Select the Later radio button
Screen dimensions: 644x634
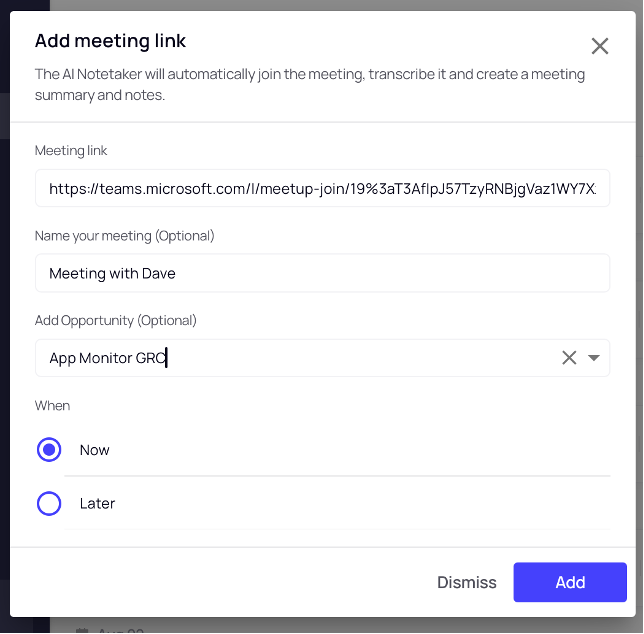coord(49,503)
